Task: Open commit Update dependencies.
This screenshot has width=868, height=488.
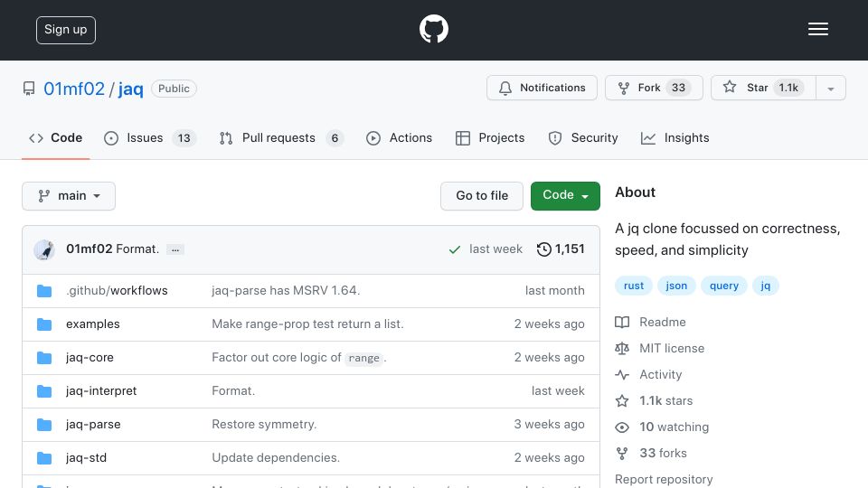Action: pos(276,457)
